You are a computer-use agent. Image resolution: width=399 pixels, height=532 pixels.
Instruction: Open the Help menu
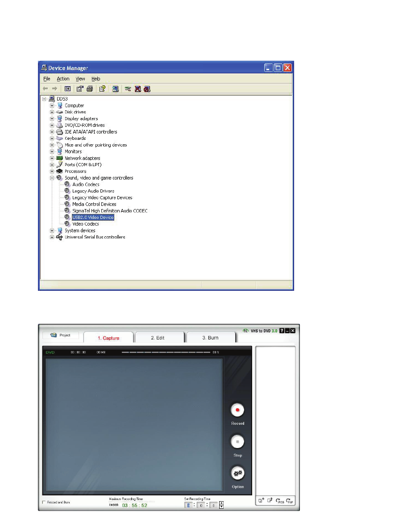(x=96, y=79)
